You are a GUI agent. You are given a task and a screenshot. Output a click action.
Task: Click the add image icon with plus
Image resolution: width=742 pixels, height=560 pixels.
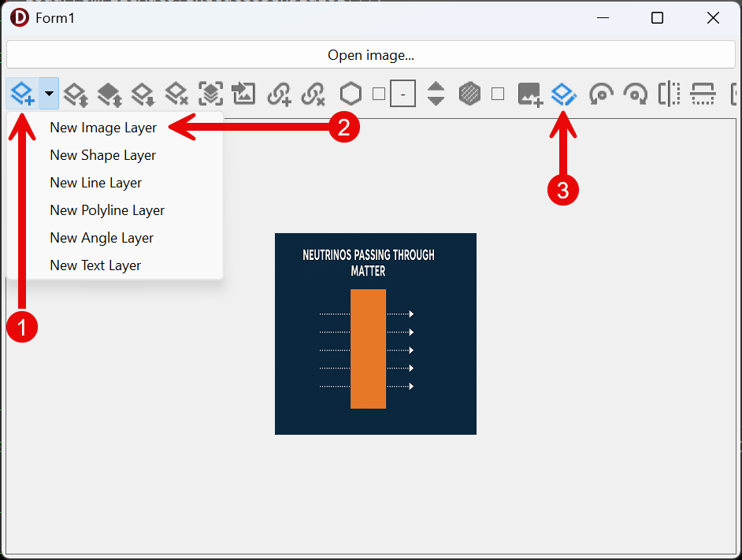point(530,95)
